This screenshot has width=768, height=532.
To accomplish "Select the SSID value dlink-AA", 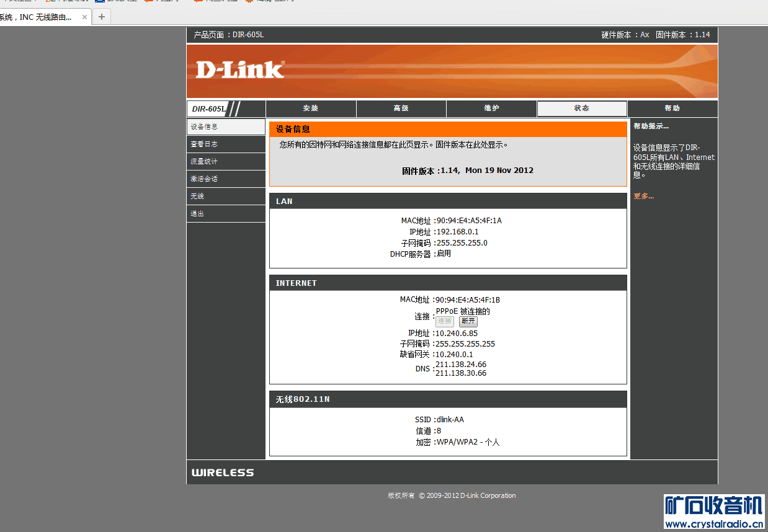I will pos(450,420).
